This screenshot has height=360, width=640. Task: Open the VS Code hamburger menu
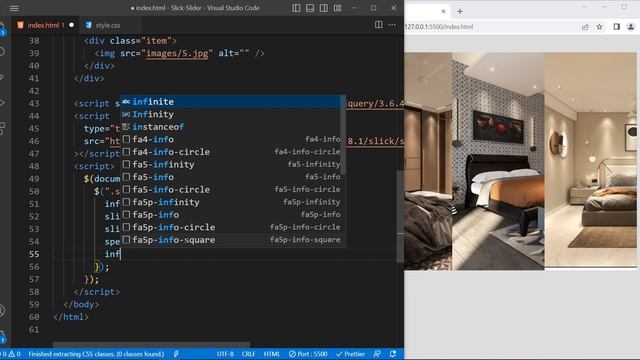pos(14,8)
